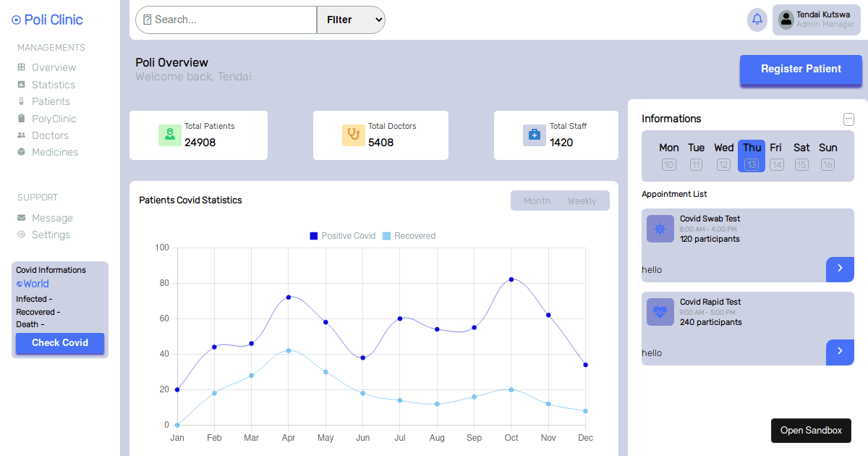
Task: Click the notification bell icon
Action: pos(757,20)
